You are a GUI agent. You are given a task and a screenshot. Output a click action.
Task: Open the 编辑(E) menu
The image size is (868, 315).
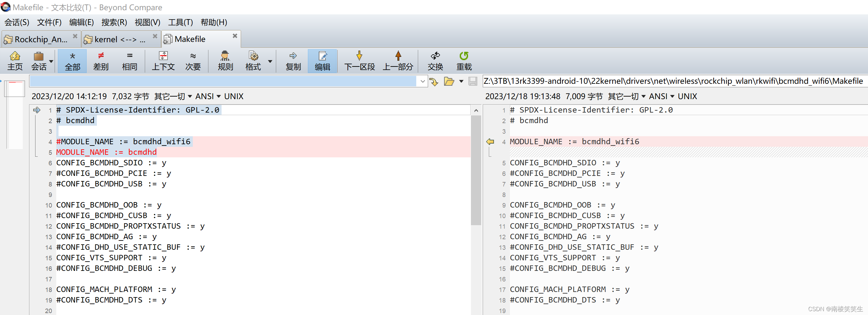click(82, 22)
